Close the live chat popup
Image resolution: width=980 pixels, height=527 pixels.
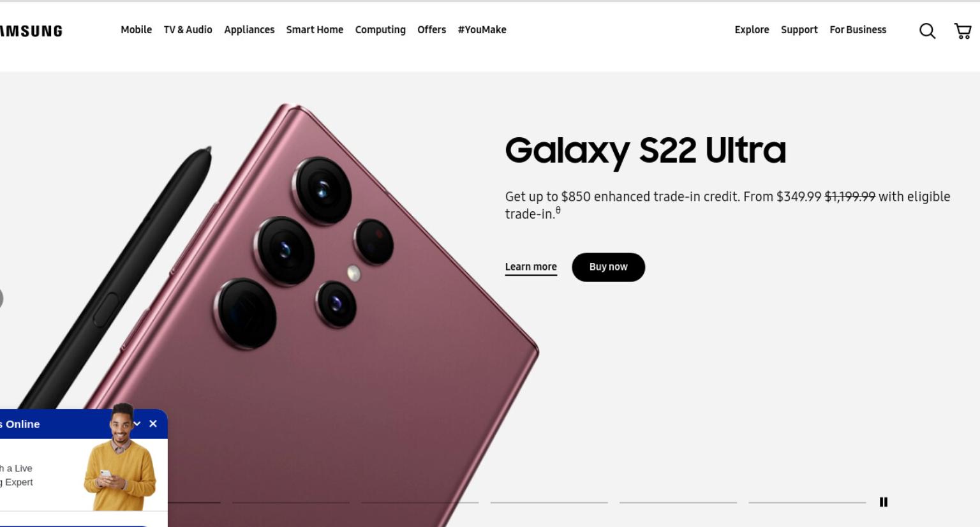tap(153, 424)
